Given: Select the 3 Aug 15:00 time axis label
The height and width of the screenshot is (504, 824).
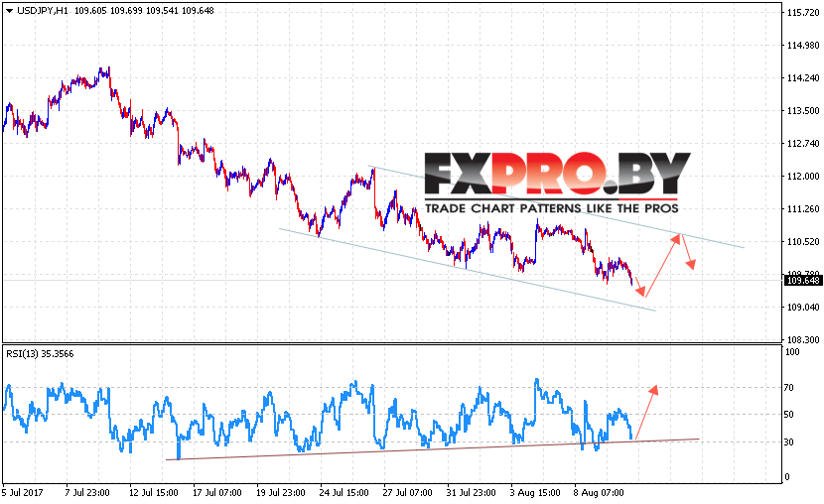Looking at the screenshot, I should [535, 493].
